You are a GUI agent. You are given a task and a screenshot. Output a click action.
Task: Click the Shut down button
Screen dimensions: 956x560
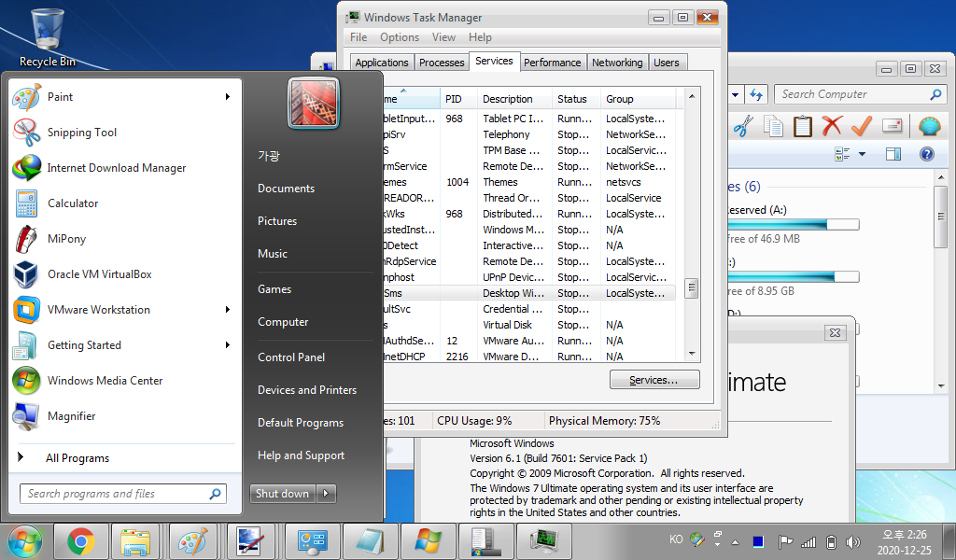[x=282, y=494]
